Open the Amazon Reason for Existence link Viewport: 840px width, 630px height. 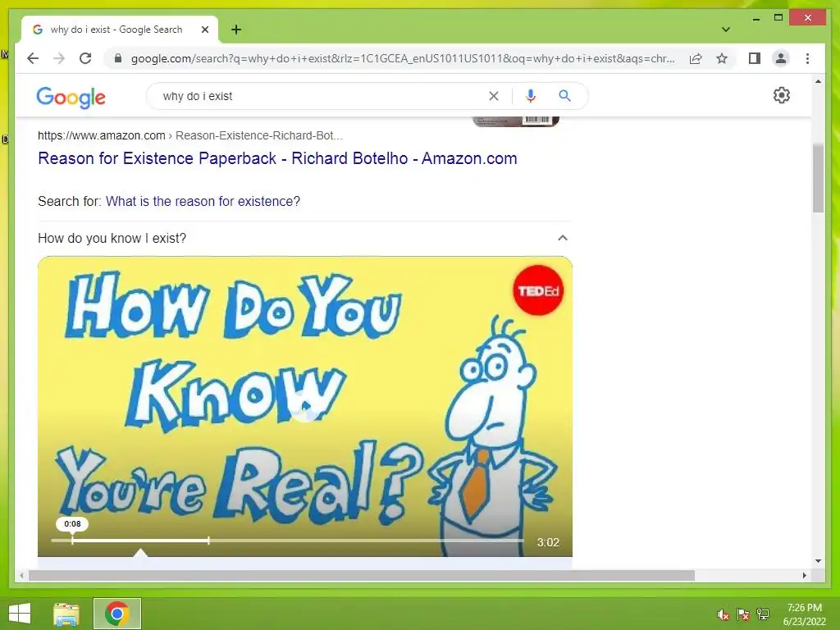point(277,158)
